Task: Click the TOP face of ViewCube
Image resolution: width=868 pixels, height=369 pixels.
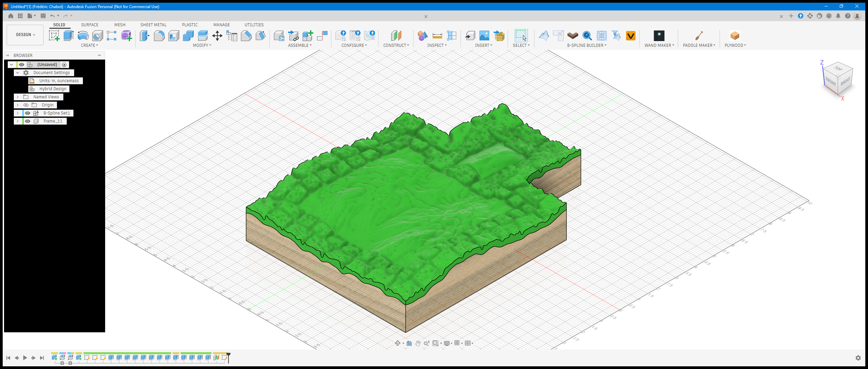Action: pyautogui.click(x=838, y=68)
